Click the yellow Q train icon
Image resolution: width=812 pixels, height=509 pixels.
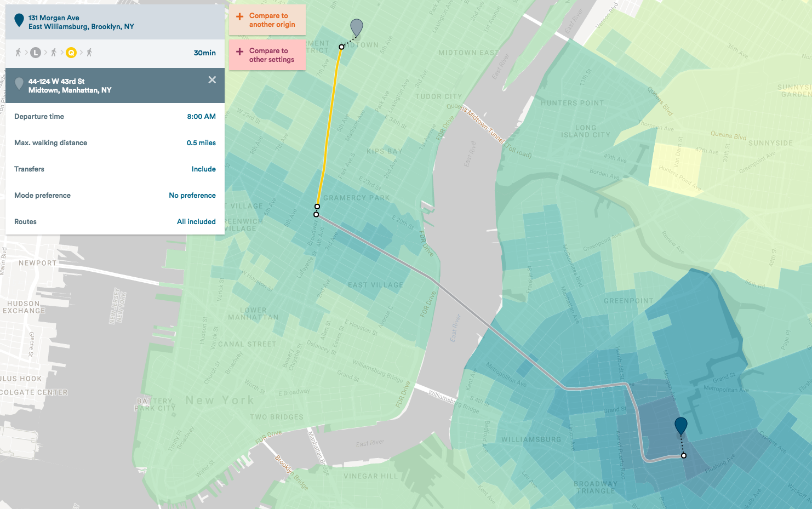71,53
